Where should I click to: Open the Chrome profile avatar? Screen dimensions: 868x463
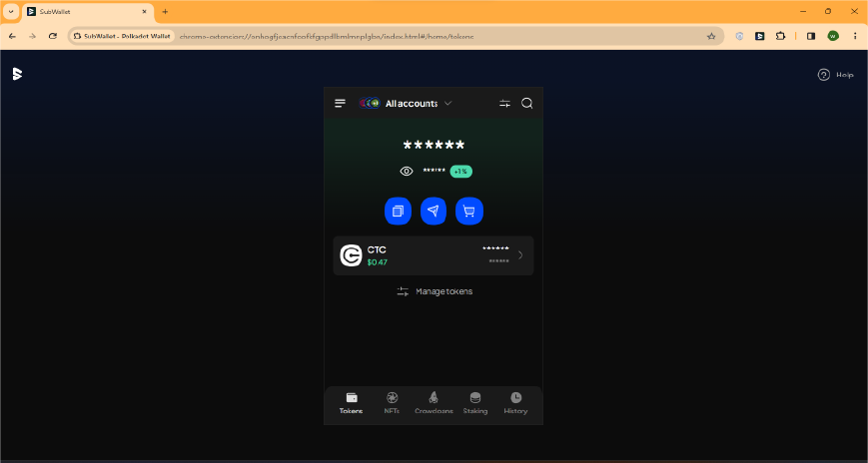tap(833, 36)
